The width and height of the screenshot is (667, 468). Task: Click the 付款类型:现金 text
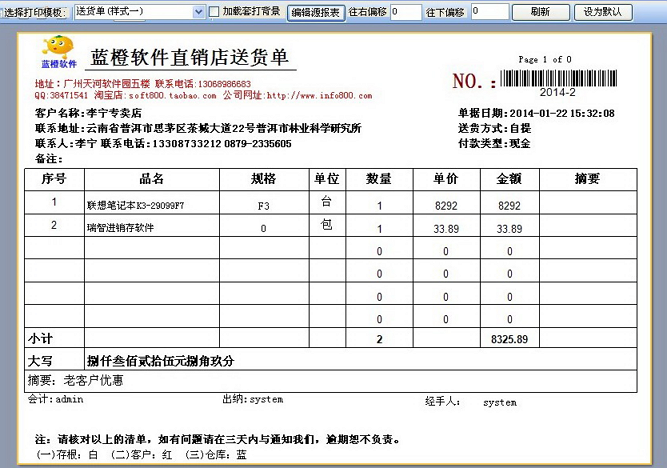pyautogui.click(x=494, y=143)
